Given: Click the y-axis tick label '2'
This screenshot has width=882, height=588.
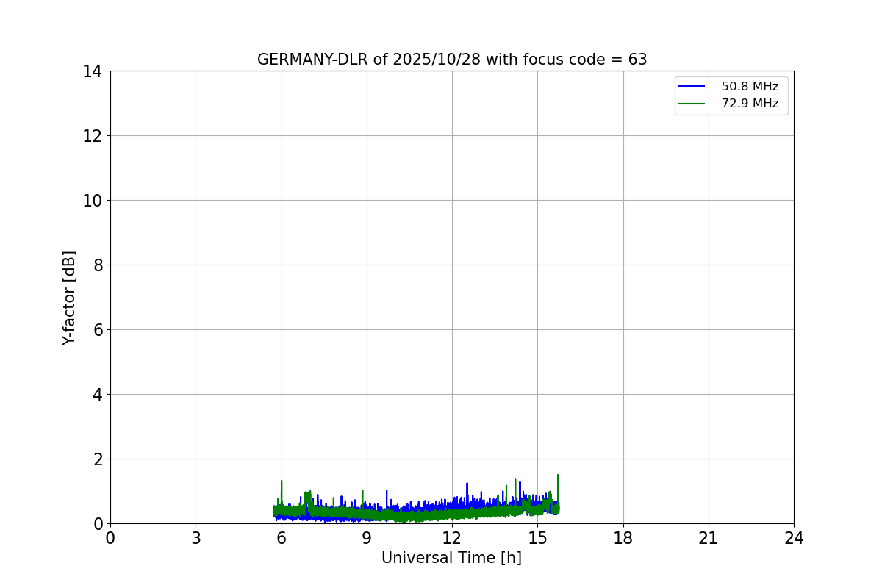Looking at the screenshot, I should pyautogui.click(x=98, y=459).
